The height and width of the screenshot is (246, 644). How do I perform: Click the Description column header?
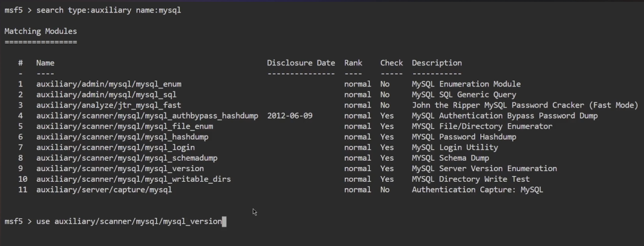click(x=437, y=63)
